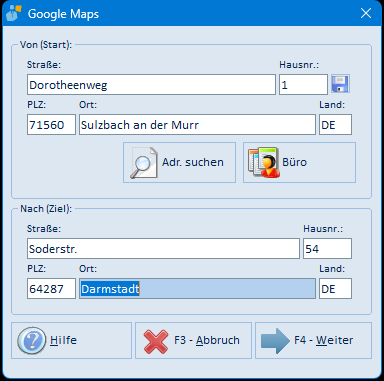Open Hilfe help
The height and width of the screenshot is (381, 384).
coord(71,340)
